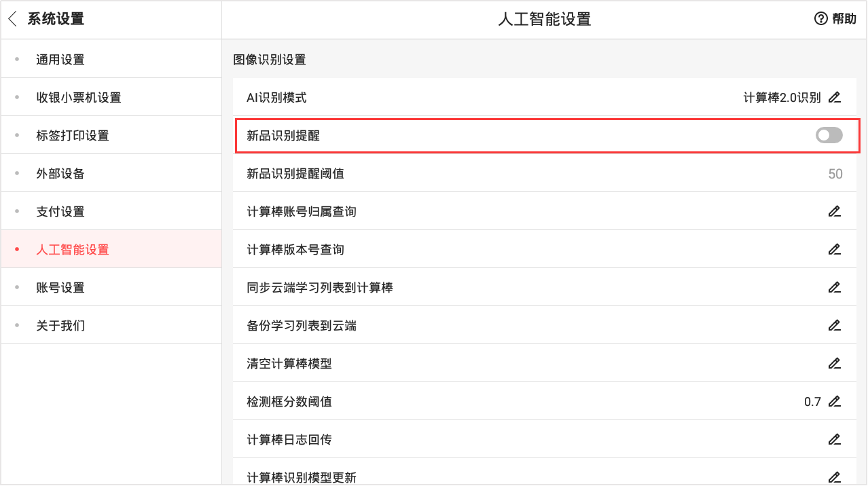
Task: Click the 新品识别提醒阈值 value 50
Action: pyautogui.click(x=835, y=174)
